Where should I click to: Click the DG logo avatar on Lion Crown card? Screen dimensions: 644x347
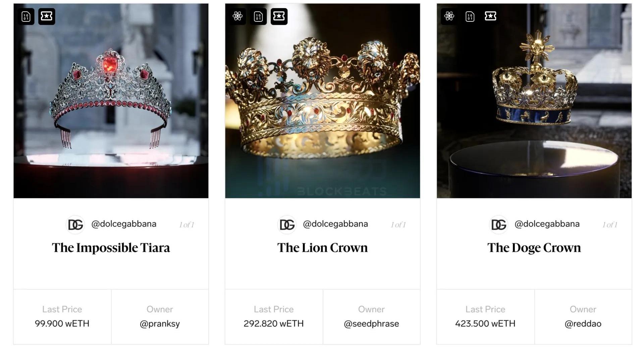tap(287, 225)
